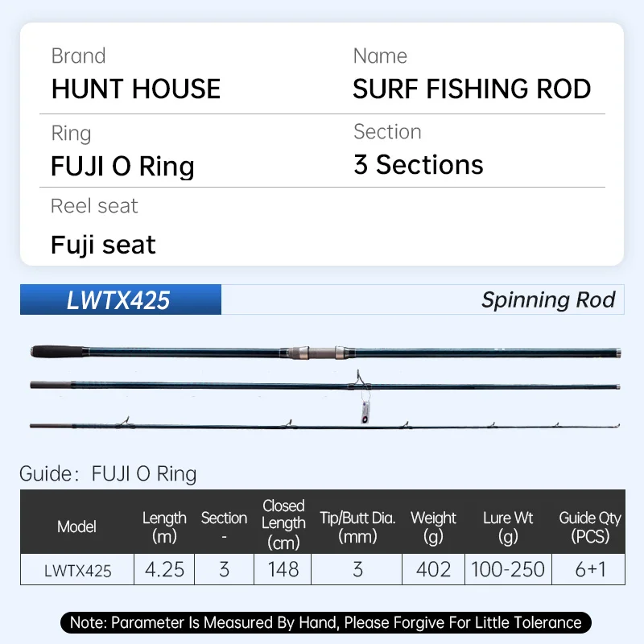Screen dimensions: 644x644
Task: Select the 100-250 lure weight cell
Action: click(x=508, y=570)
